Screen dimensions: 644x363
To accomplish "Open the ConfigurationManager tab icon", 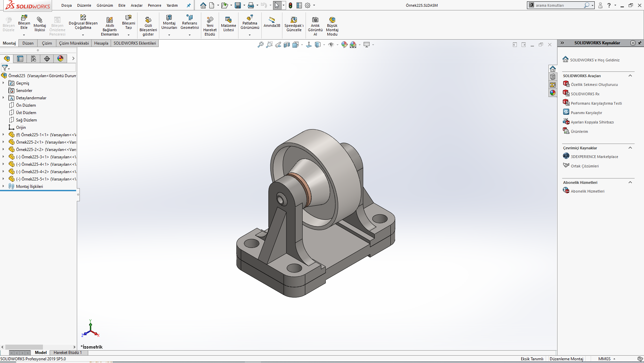I will pyautogui.click(x=34, y=59).
